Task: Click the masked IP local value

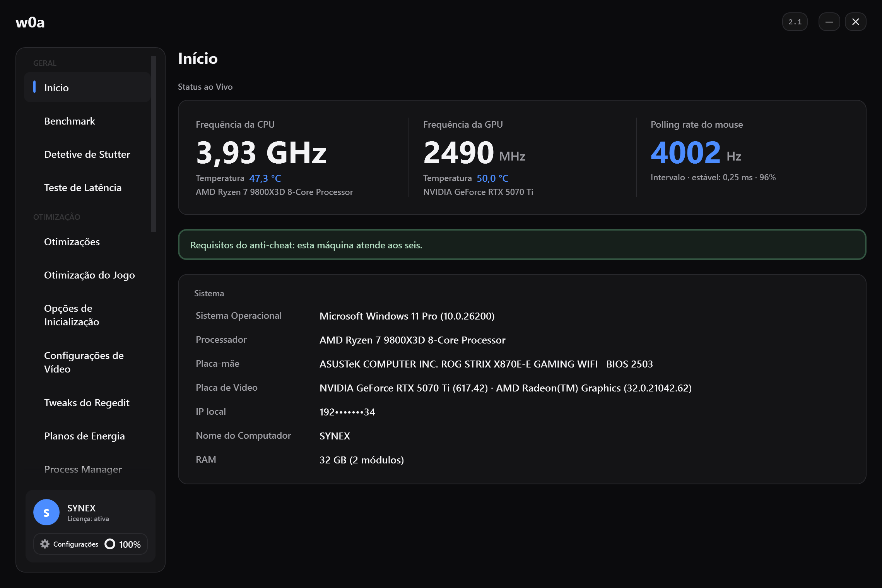Action: pyautogui.click(x=347, y=412)
